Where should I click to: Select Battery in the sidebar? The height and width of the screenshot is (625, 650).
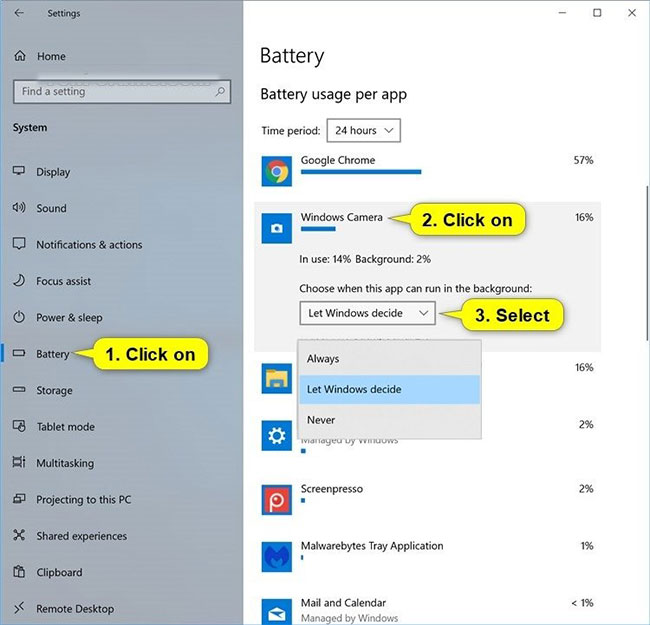(53, 354)
